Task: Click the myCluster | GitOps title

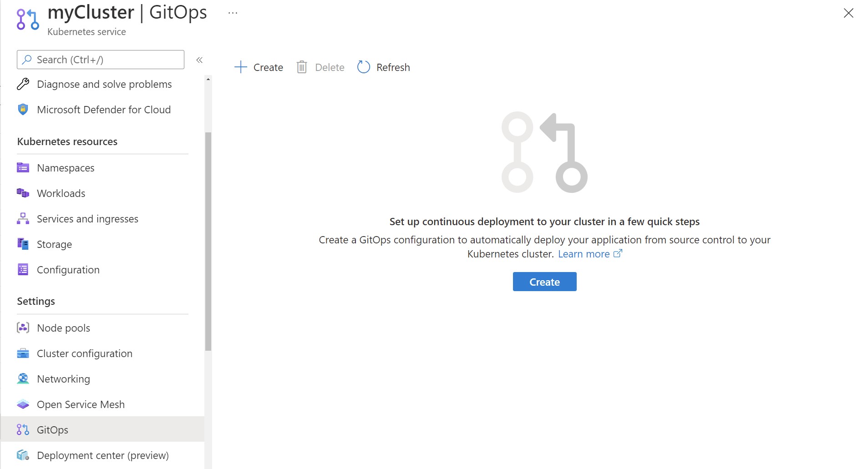Action: (x=127, y=12)
